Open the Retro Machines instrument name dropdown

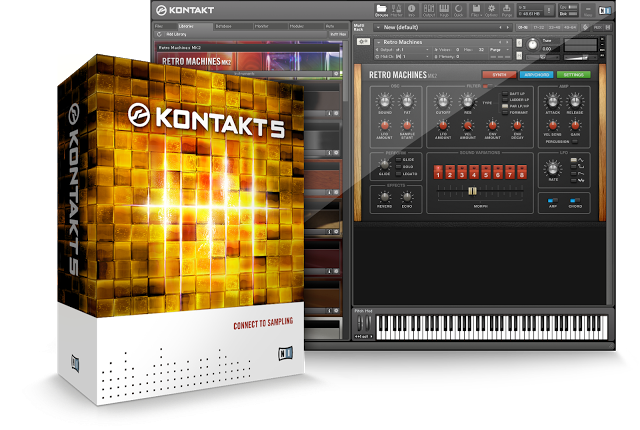point(379,42)
